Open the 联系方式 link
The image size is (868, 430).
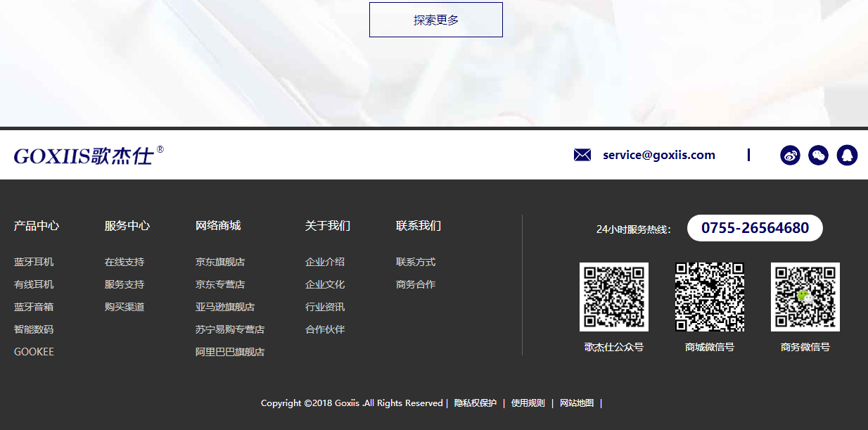[x=415, y=261]
